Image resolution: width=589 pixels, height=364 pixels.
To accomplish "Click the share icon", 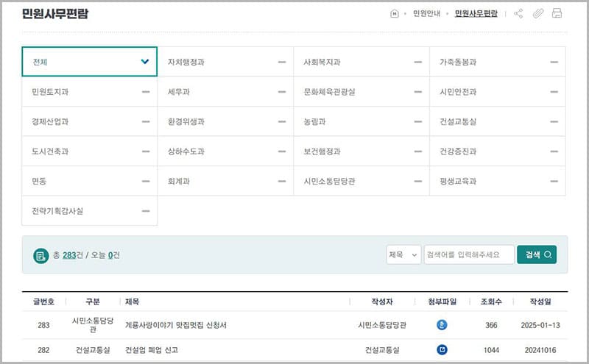I will point(518,13).
